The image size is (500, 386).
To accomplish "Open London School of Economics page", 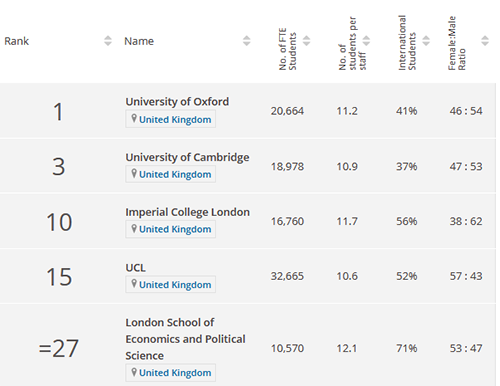I will pos(185,339).
